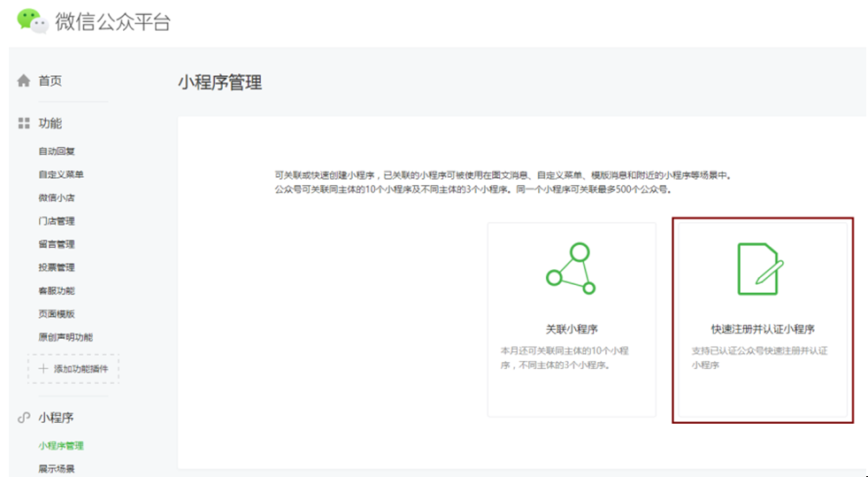Click the 添加功能插件 button

click(x=73, y=369)
